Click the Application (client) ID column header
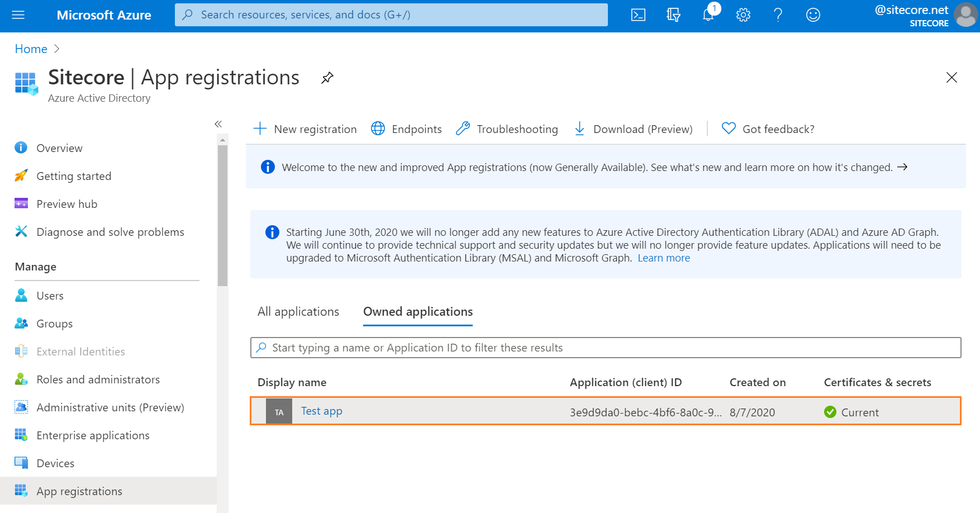The width and height of the screenshot is (980, 513). (x=626, y=382)
